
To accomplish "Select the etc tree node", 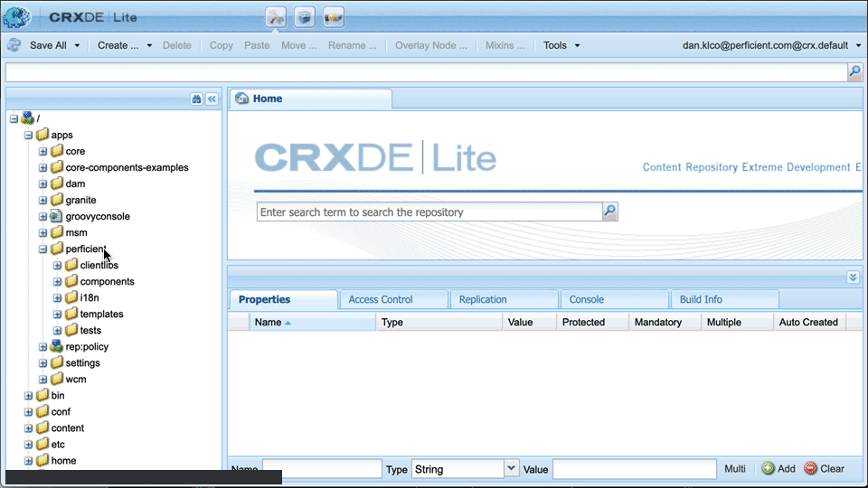I will click(58, 445).
